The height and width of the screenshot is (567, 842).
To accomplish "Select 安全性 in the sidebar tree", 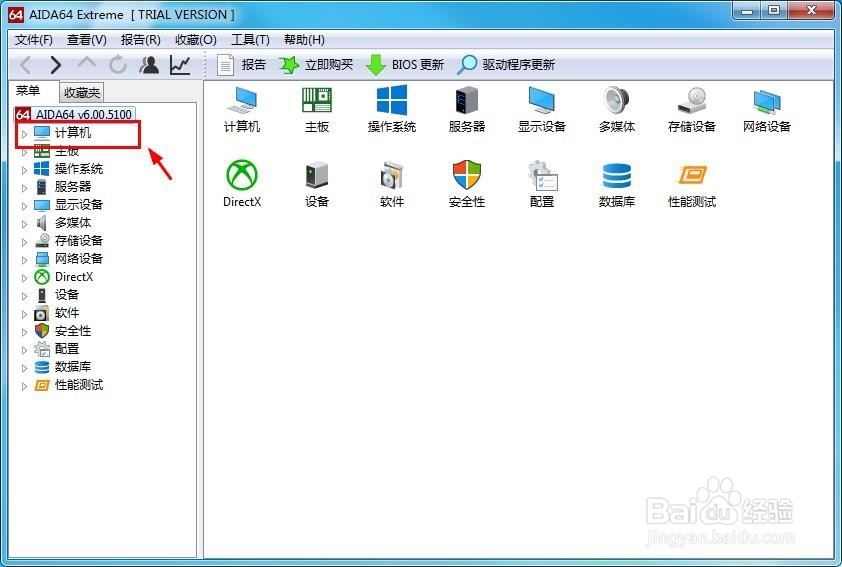I will (63, 331).
